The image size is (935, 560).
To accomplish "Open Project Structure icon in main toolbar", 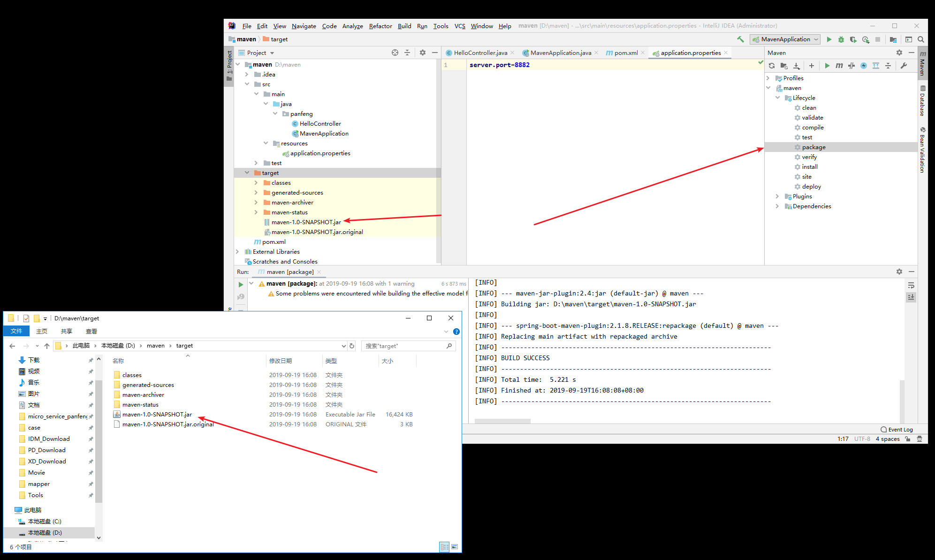I will [893, 39].
